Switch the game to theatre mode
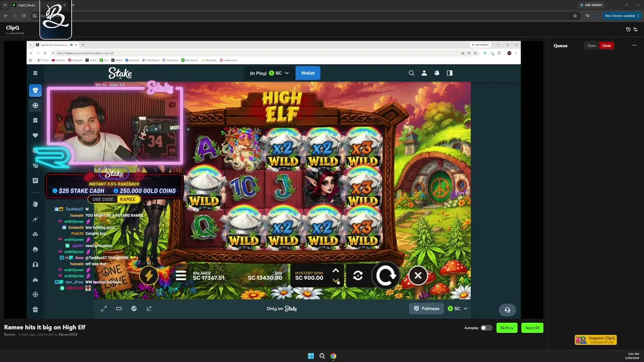The height and width of the screenshot is (362, 644). pyautogui.click(x=119, y=309)
